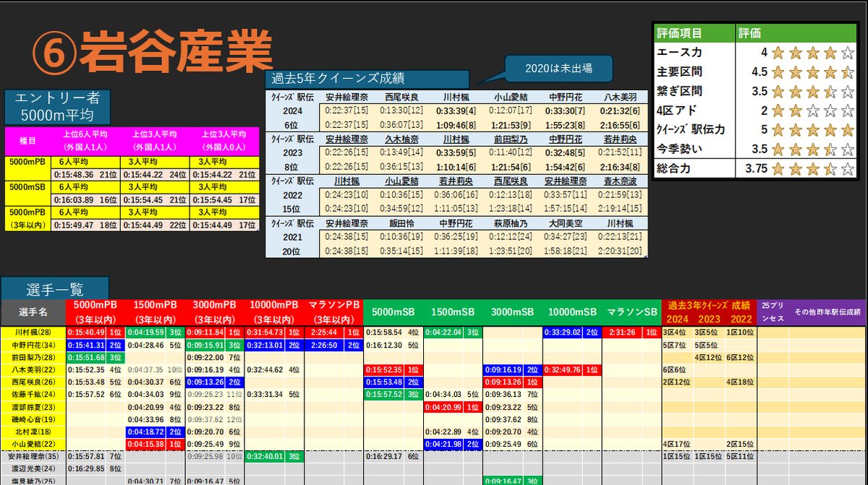Click red cell 0:15:40.49
The width and height of the screenshot is (868, 485).
pos(86,332)
